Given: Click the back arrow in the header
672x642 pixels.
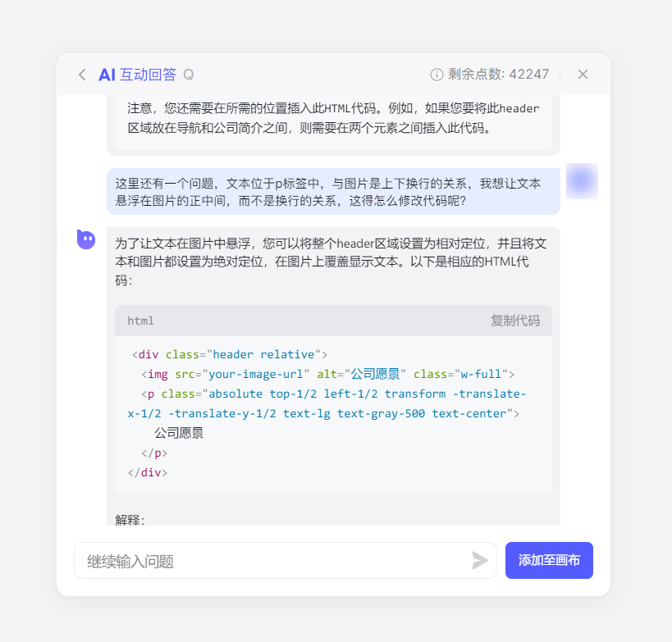Looking at the screenshot, I should pyautogui.click(x=82, y=75).
